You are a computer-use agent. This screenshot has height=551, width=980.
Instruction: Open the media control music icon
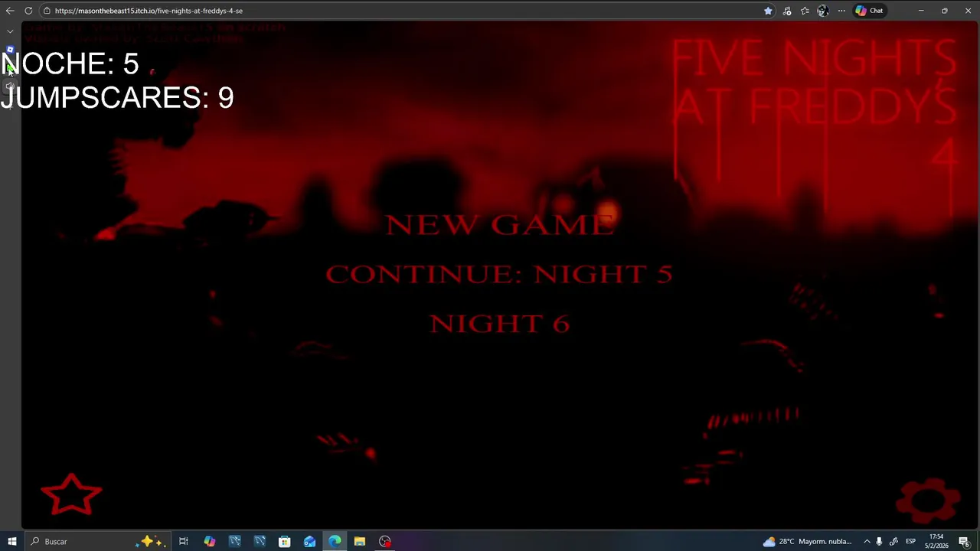pyautogui.click(x=787, y=11)
